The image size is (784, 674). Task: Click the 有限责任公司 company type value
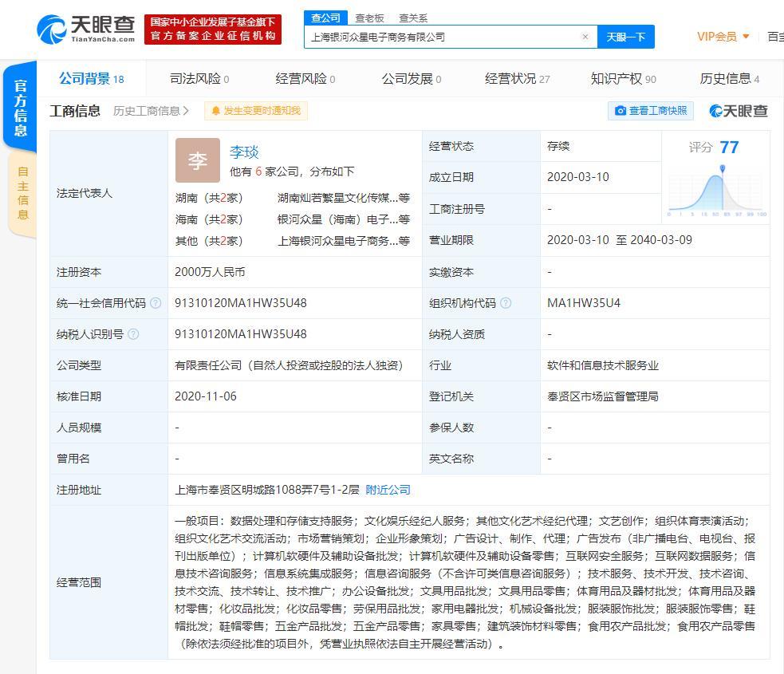pos(289,365)
